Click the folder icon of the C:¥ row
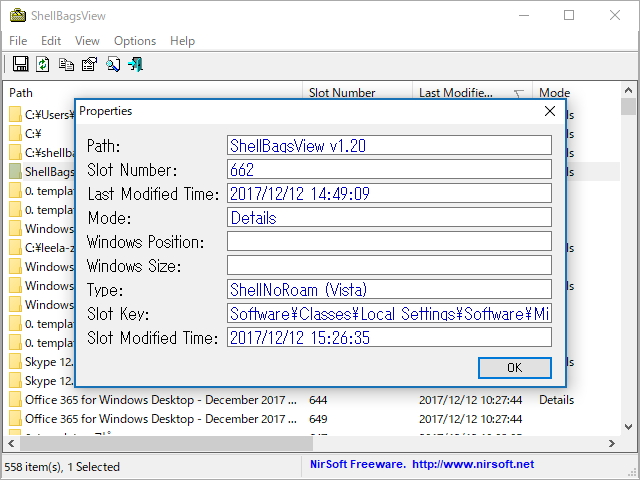 click(15, 133)
